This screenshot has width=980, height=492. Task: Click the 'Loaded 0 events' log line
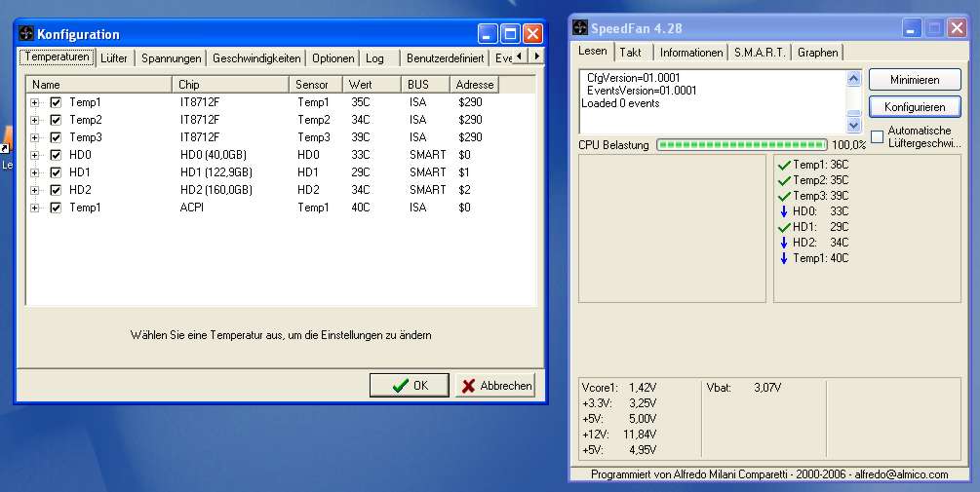[620, 103]
